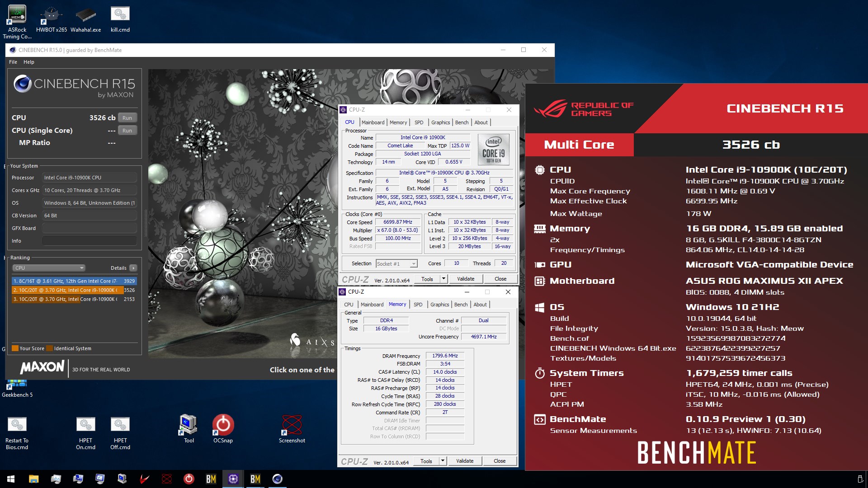
Task: Select ranking entry scoring 3526
Action: point(74,290)
